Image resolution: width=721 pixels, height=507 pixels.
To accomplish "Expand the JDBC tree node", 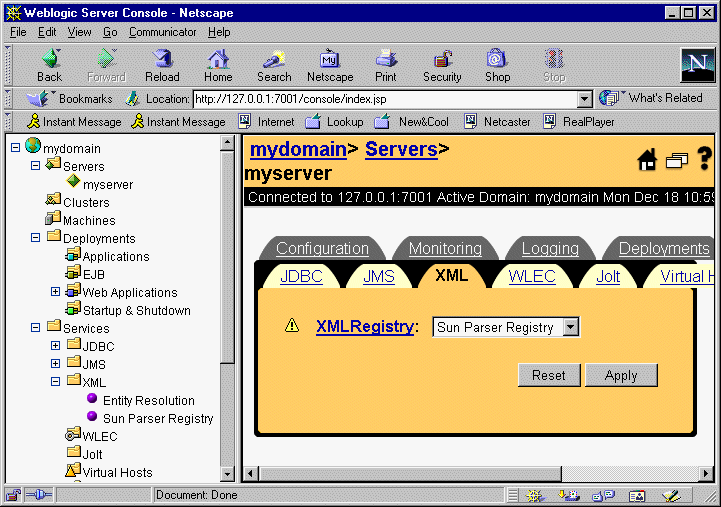I will click(x=55, y=346).
